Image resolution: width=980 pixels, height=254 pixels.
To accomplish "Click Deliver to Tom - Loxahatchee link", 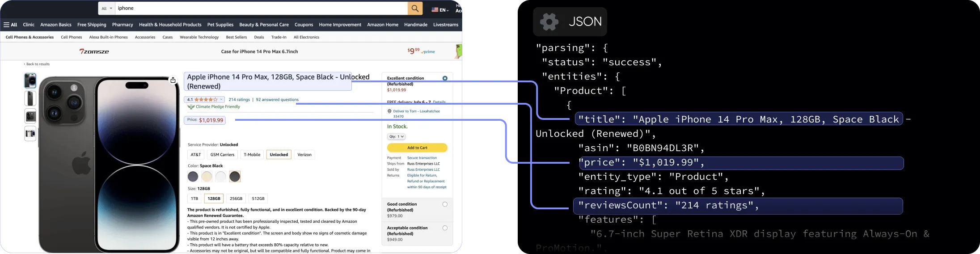I will point(417,111).
